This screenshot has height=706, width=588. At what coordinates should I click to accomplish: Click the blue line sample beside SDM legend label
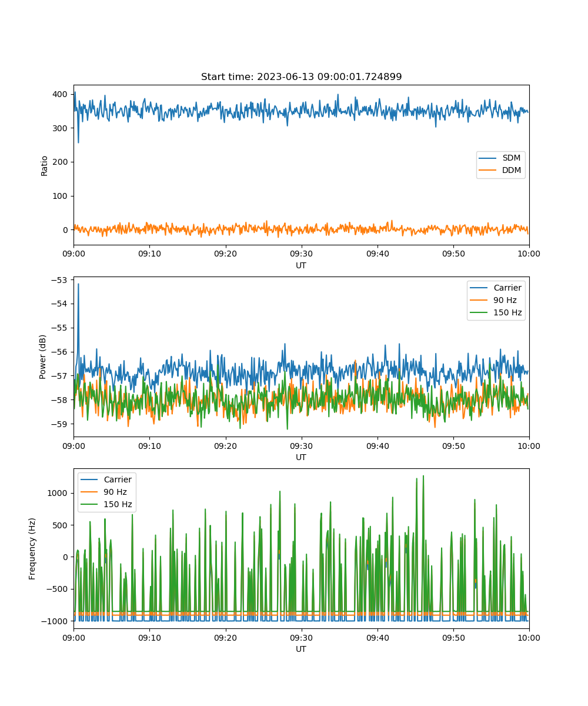click(488, 158)
